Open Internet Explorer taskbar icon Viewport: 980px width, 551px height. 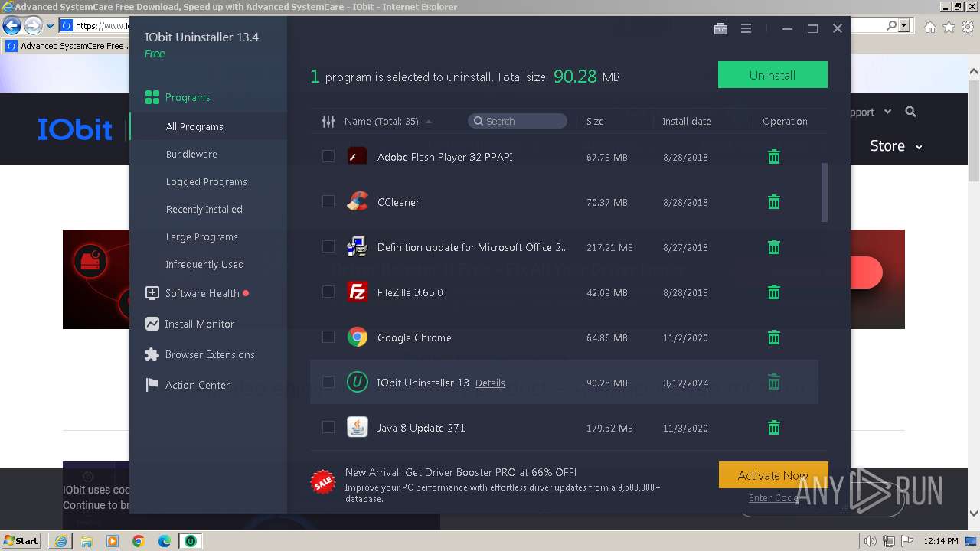tap(60, 541)
